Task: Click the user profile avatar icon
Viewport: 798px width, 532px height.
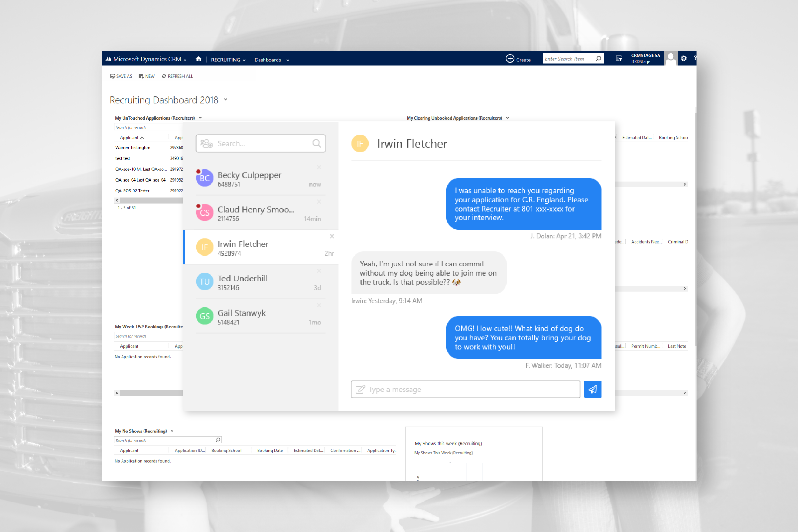Action: click(x=670, y=59)
